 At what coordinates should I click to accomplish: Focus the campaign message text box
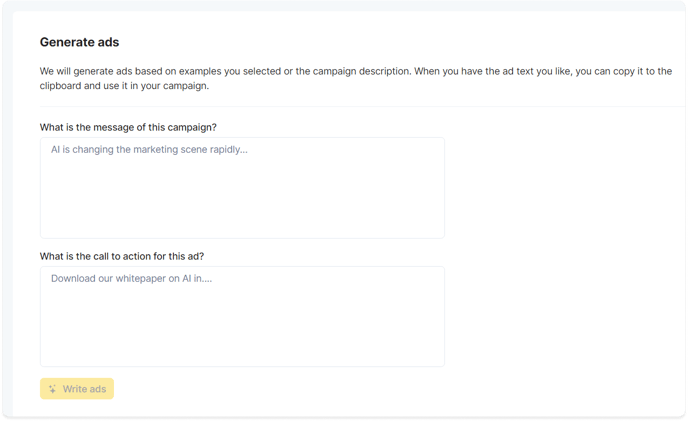(x=242, y=188)
